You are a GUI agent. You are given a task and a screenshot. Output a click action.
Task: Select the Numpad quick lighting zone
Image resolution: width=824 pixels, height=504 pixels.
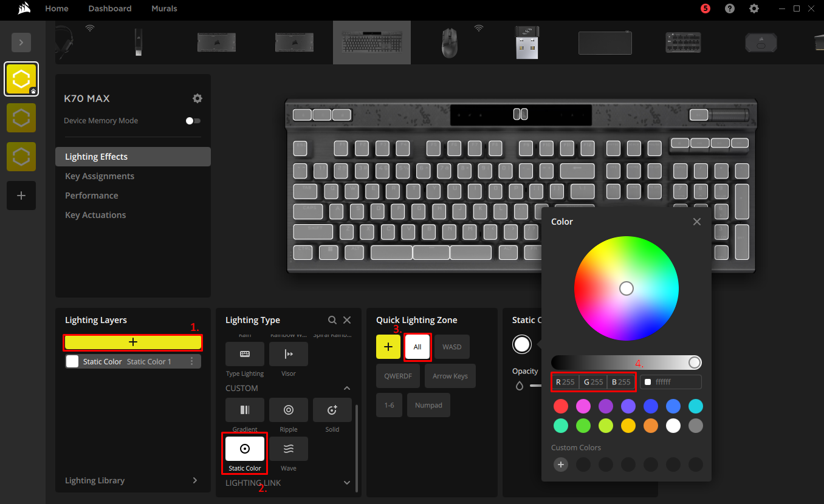428,404
